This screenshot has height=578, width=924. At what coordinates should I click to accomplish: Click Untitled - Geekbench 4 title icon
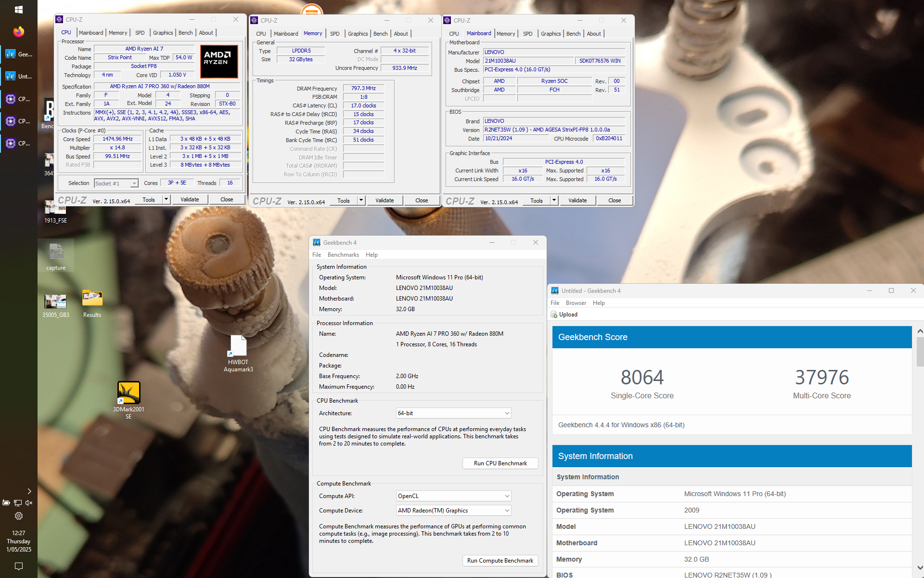pyautogui.click(x=555, y=290)
